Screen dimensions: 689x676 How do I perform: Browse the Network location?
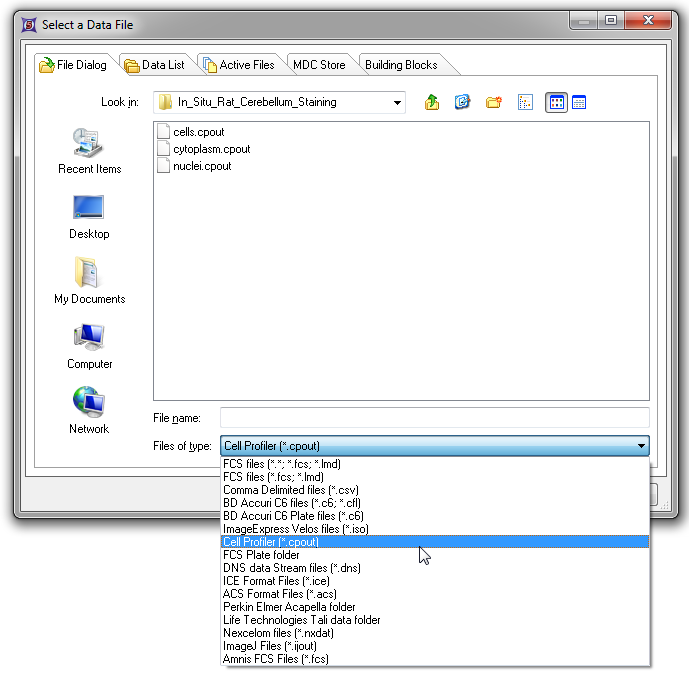pos(89,412)
